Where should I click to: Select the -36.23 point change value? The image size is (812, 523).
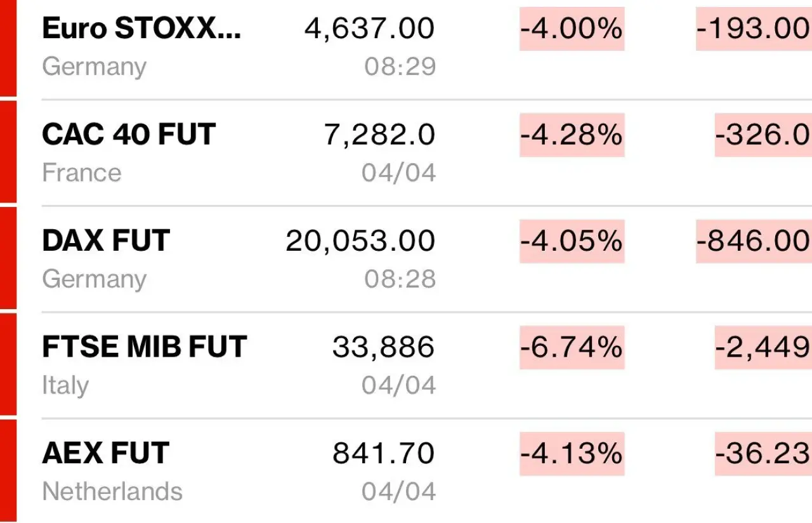click(x=763, y=453)
